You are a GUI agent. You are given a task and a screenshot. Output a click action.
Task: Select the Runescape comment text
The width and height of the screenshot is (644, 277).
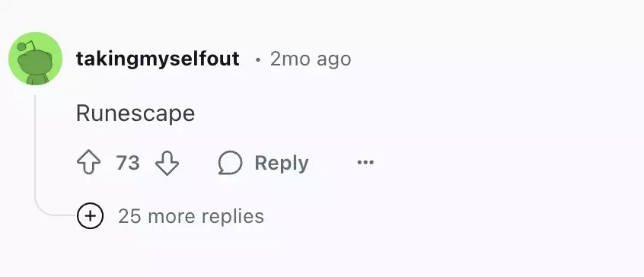(135, 113)
